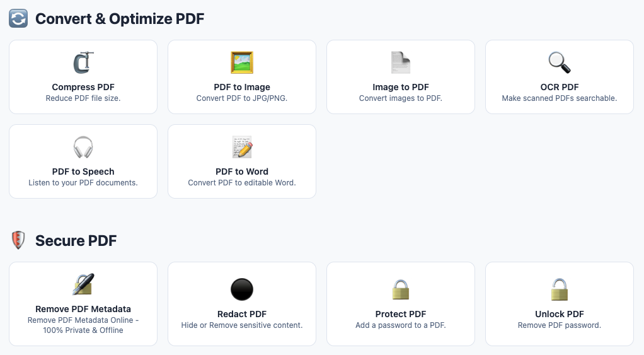The height and width of the screenshot is (355, 644).
Task: Click the Convert & Optimize PDF sync icon
Action: pyautogui.click(x=18, y=18)
